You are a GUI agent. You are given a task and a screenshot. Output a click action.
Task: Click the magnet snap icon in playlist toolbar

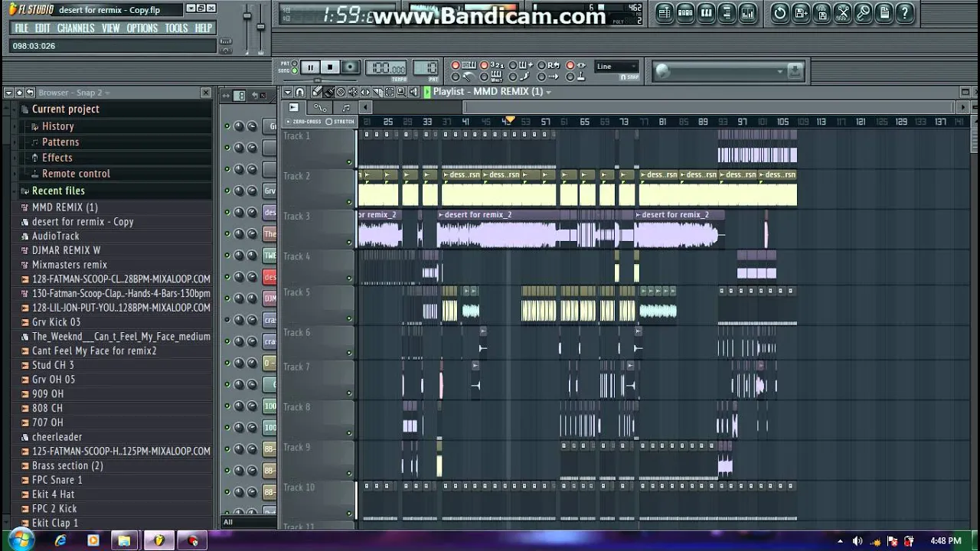click(299, 92)
